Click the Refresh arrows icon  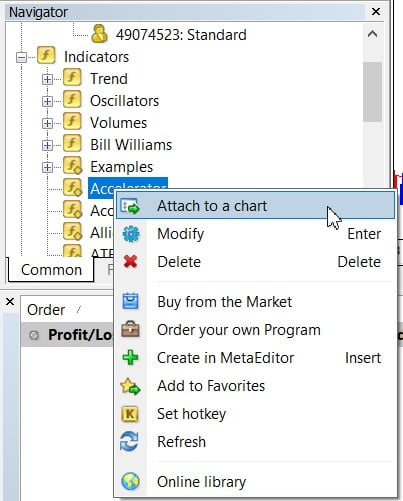tap(130, 442)
